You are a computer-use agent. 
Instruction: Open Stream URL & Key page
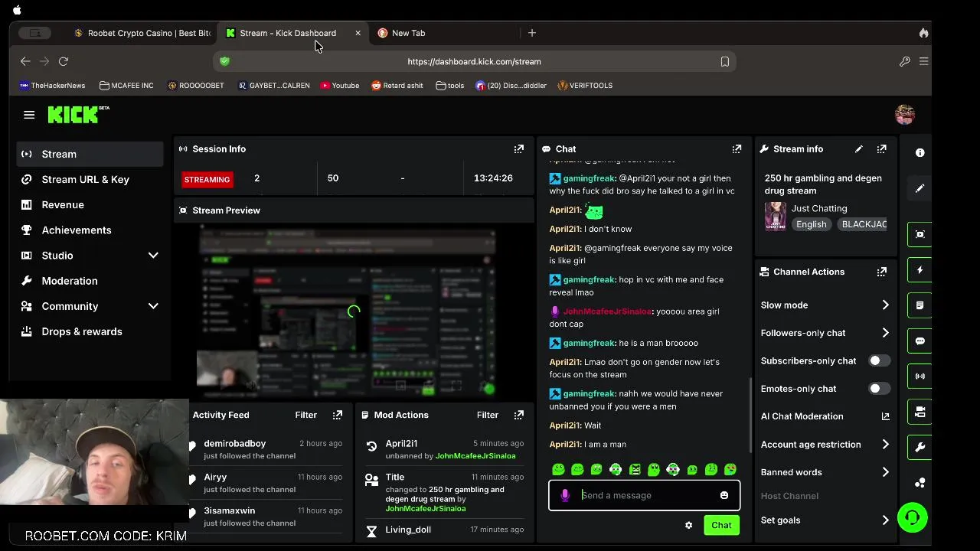point(90,179)
